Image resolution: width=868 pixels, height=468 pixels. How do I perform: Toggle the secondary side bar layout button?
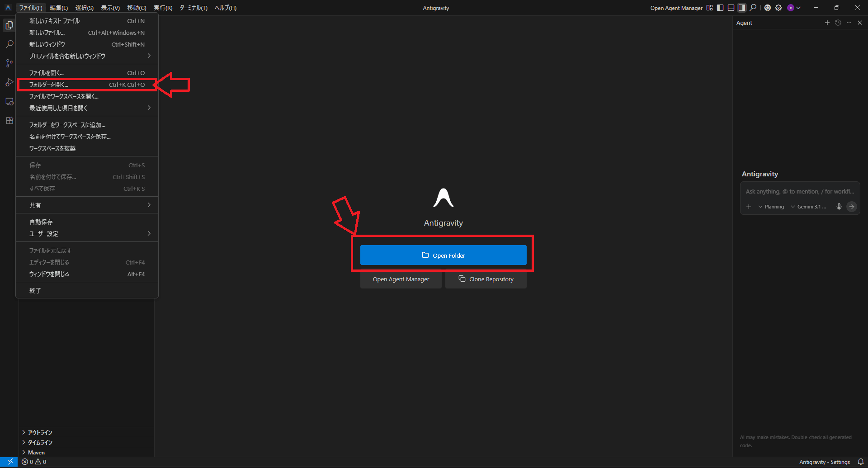click(x=742, y=8)
